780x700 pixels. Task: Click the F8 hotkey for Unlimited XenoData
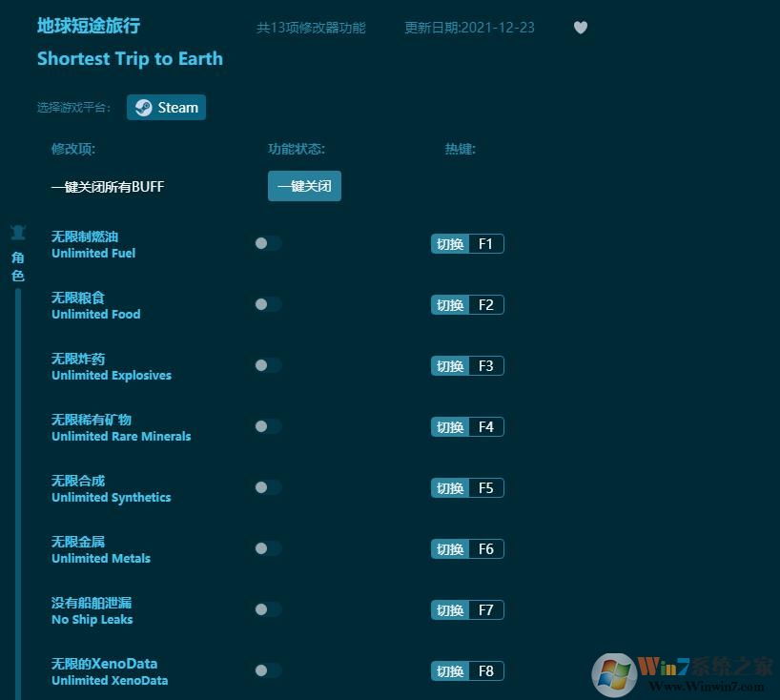[466, 670]
